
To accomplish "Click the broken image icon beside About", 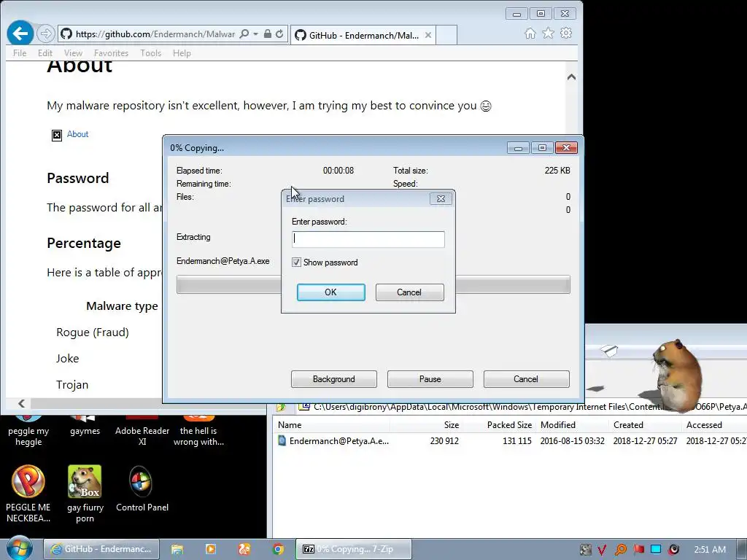I will pos(57,136).
